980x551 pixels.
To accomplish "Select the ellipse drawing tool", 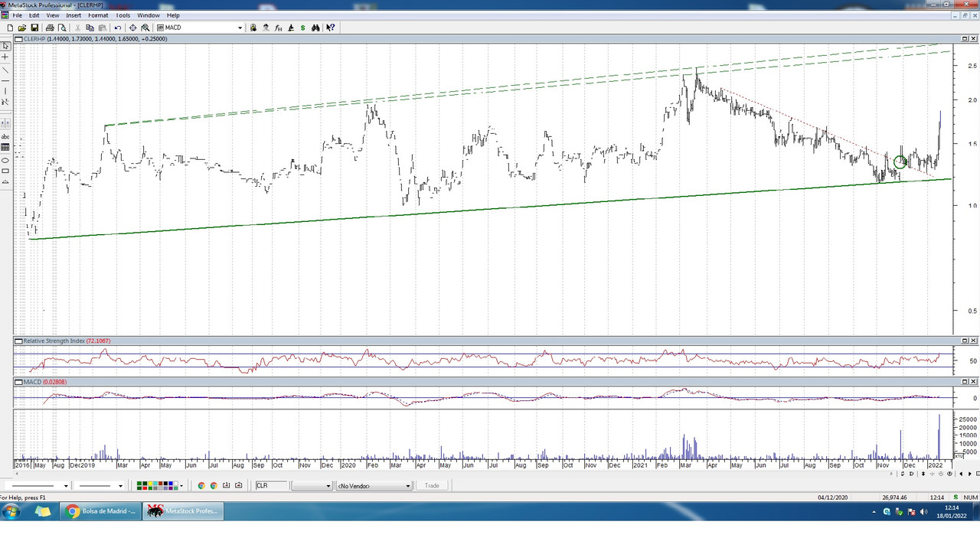I will click(x=5, y=160).
